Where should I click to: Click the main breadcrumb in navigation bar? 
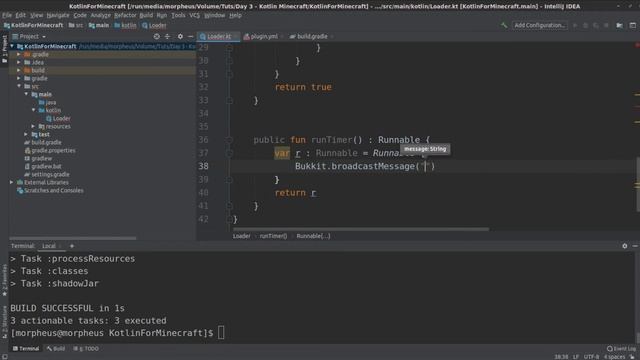99,25
